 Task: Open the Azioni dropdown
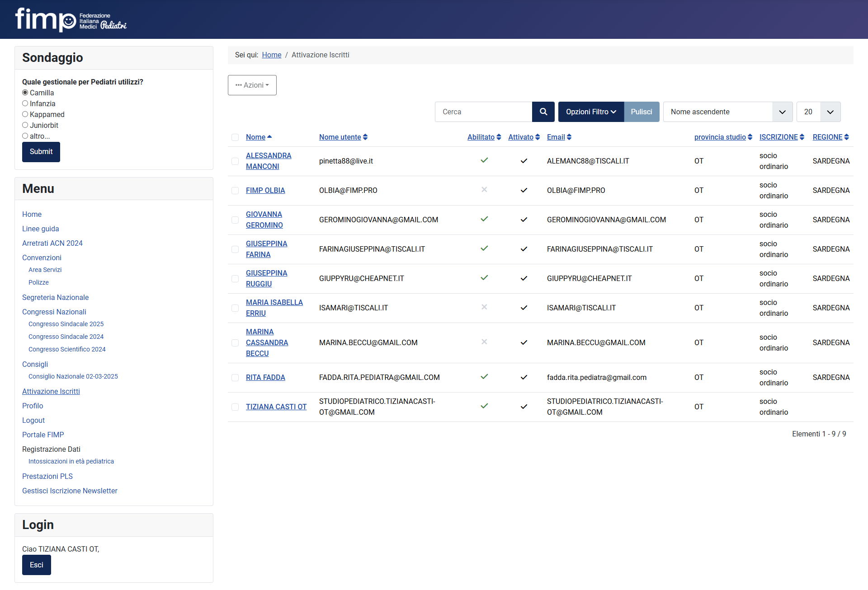(x=252, y=85)
